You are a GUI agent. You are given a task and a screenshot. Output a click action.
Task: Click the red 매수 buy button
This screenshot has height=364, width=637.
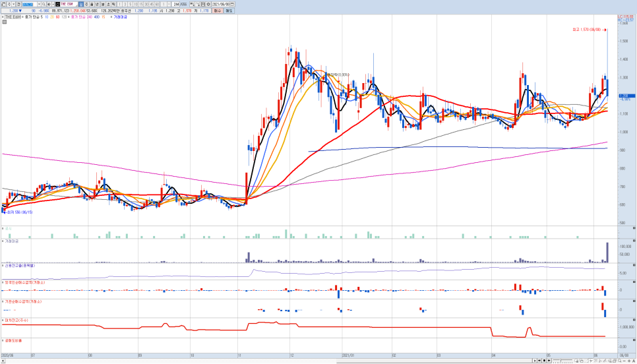218,11
